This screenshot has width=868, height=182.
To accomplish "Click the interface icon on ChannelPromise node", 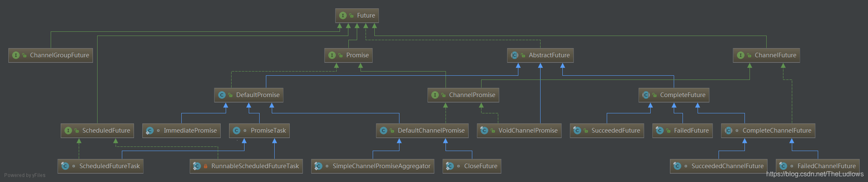I will [435, 95].
